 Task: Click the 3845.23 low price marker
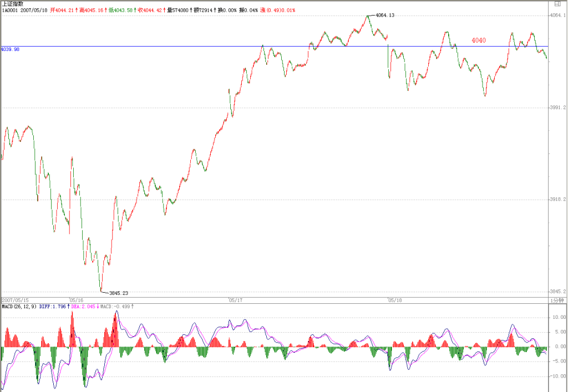[119, 293]
